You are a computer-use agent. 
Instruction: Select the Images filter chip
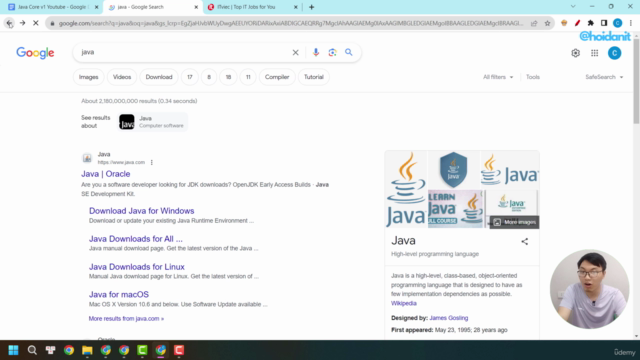pos(89,77)
